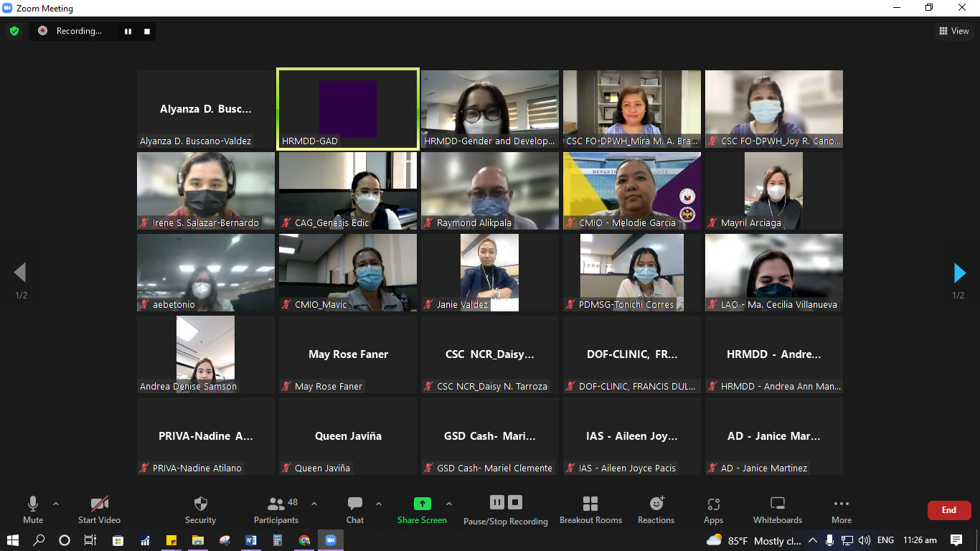
Task: Click the green Share Screen button
Action: 423,510
